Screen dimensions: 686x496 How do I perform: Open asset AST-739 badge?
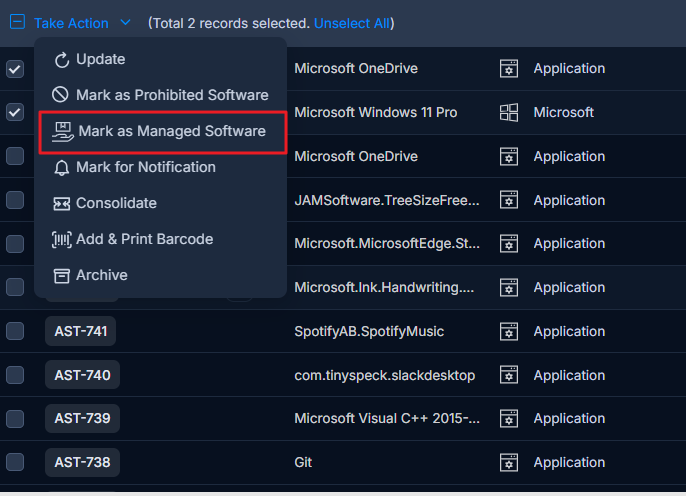[82, 418]
